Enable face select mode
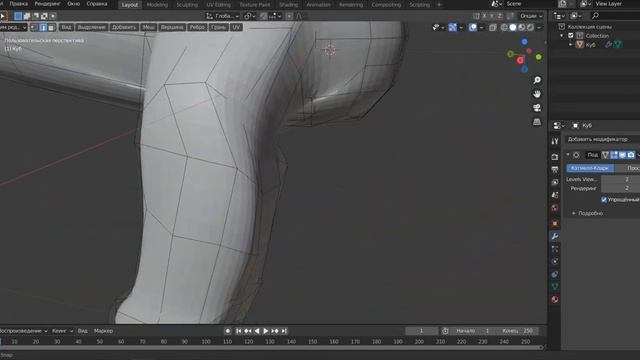The height and width of the screenshot is (360, 640). [51, 27]
